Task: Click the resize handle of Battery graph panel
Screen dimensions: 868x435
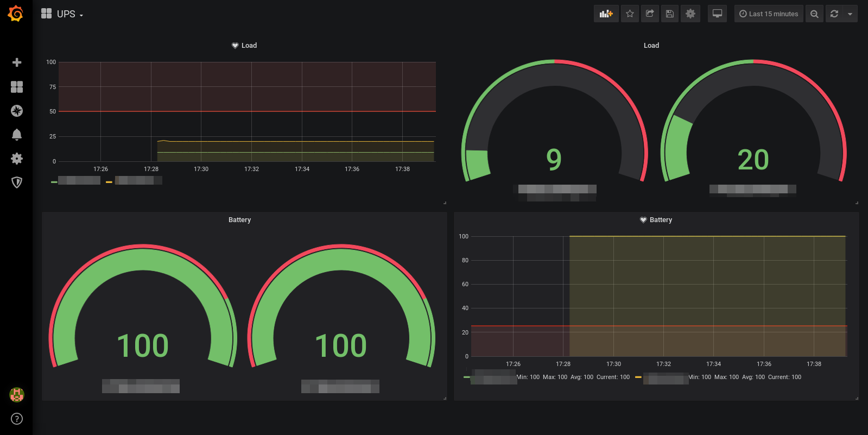Action: 857,398
